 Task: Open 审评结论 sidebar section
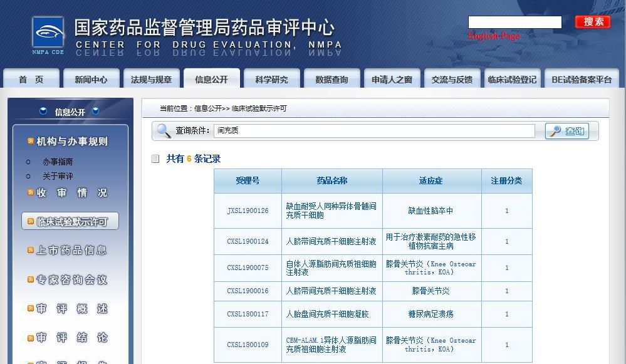click(72, 338)
